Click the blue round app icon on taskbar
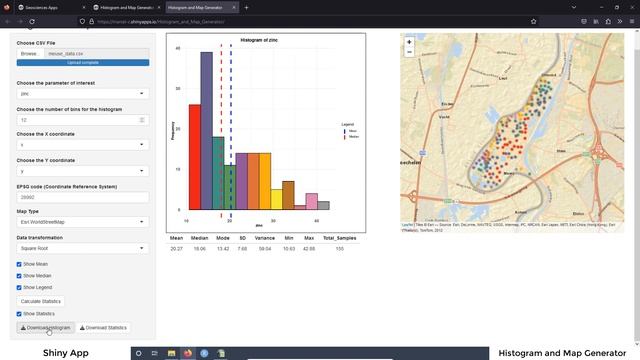Image resolution: width=640 pixels, height=360 pixels. point(204,353)
